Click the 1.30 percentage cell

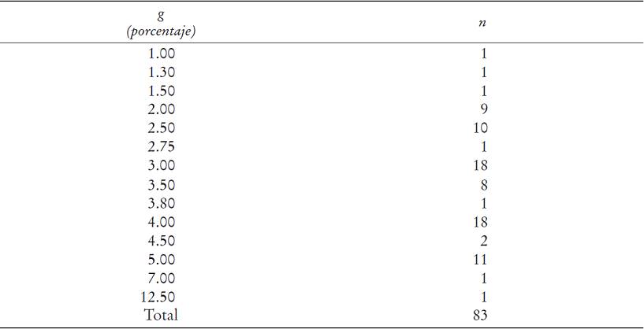point(161,72)
